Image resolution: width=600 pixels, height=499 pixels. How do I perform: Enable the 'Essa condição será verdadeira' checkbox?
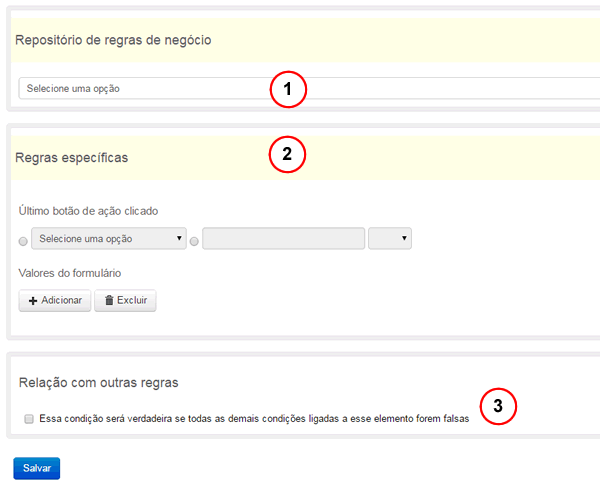[x=29, y=419]
